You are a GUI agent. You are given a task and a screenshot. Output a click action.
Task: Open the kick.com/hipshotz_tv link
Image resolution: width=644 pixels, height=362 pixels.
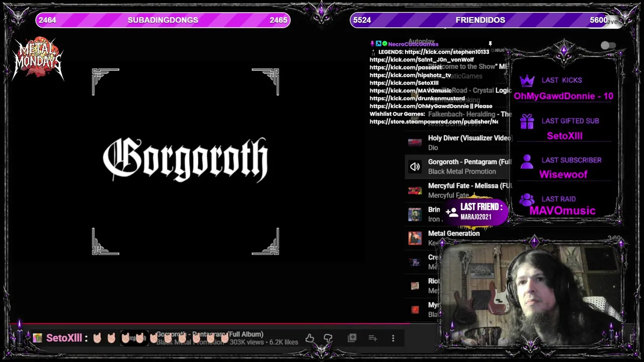pyautogui.click(x=410, y=75)
